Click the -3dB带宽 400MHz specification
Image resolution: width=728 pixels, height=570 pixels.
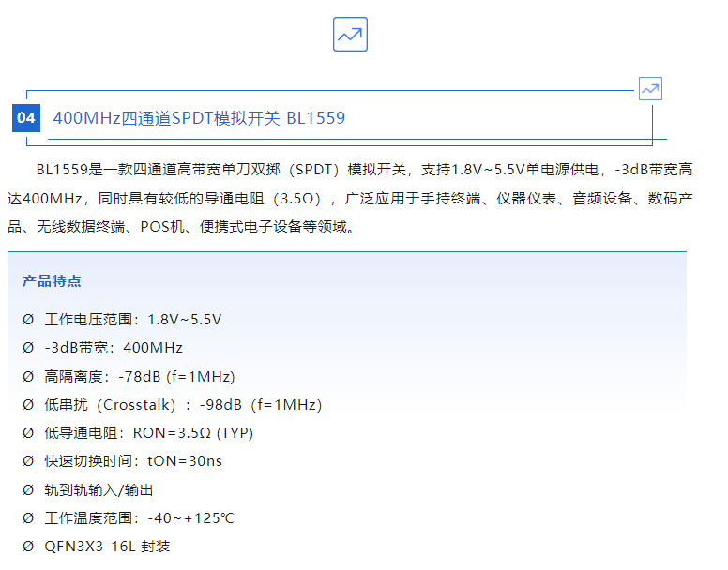(x=114, y=348)
